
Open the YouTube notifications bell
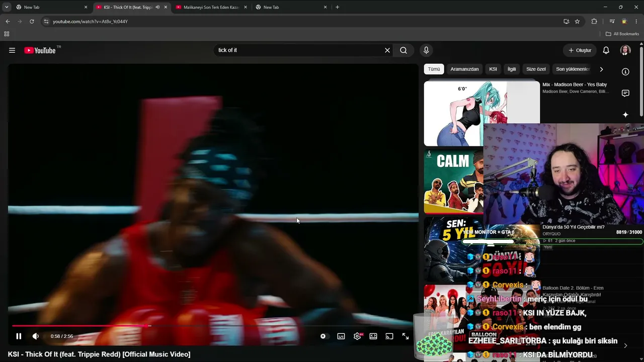[606, 50]
